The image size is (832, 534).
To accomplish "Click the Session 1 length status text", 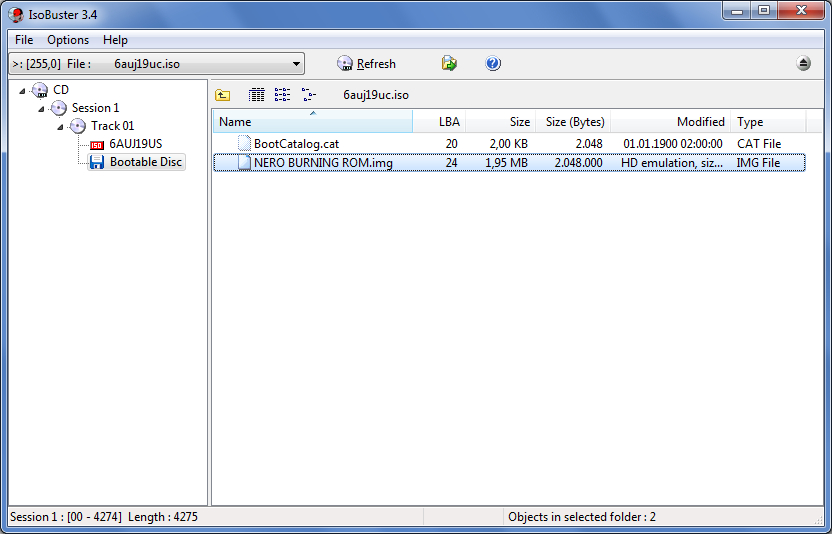I will [104, 517].
